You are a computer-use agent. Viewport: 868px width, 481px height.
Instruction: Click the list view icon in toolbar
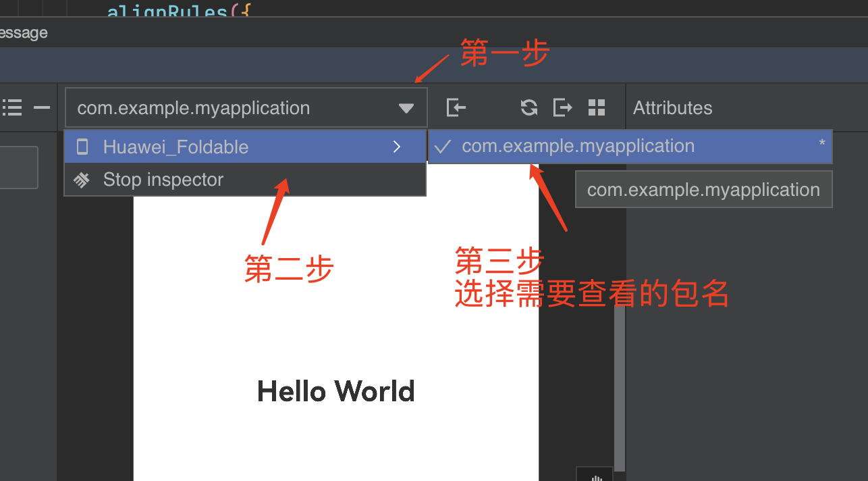coord(12,107)
